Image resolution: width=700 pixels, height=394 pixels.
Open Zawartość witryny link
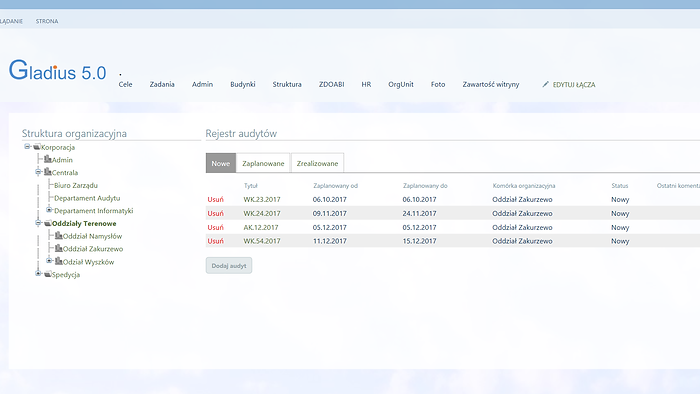pyautogui.click(x=491, y=84)
